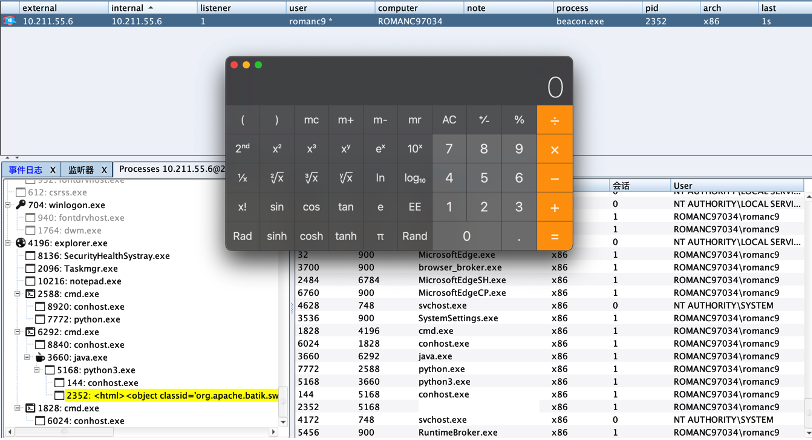Click the plus/minus sign key on Calculator

click(x=484, y=120)
